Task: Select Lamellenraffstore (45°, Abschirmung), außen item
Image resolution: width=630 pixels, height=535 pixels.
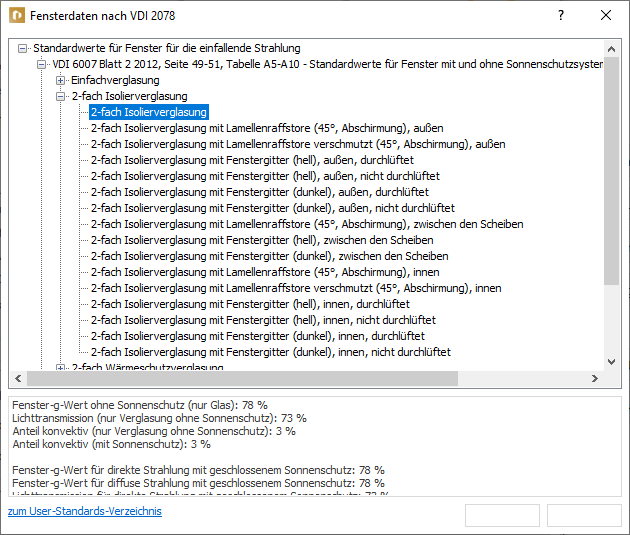Action: click(267, 128)
